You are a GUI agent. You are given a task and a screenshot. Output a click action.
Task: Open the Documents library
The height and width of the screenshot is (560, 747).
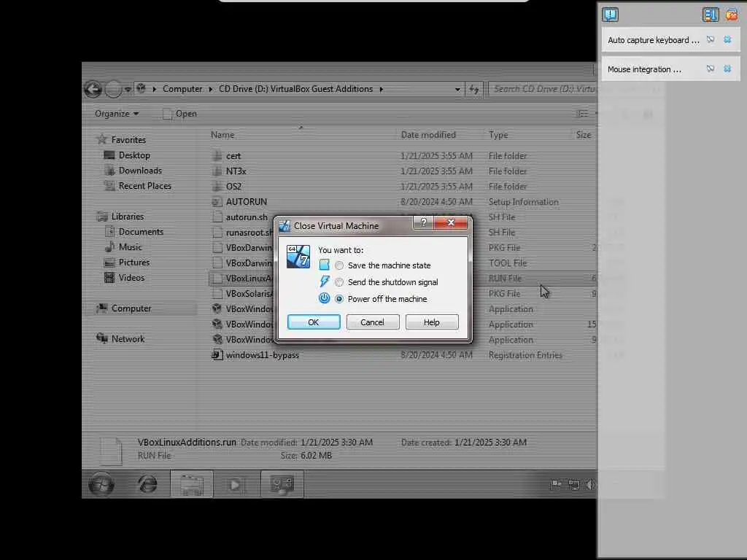point(134,232)
